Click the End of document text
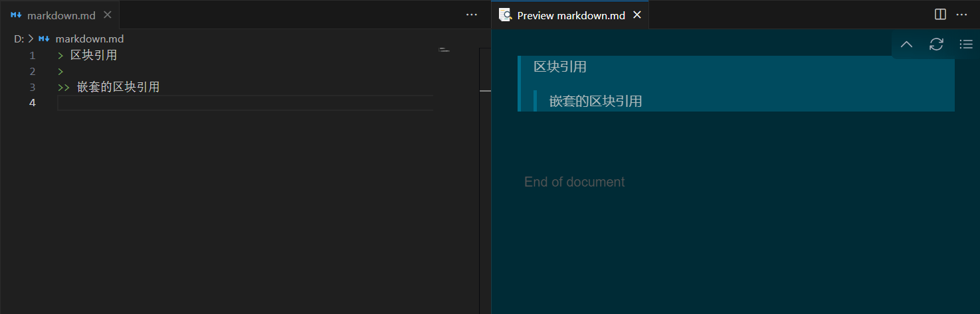The image size is (980, 314). tap(574, 182)
